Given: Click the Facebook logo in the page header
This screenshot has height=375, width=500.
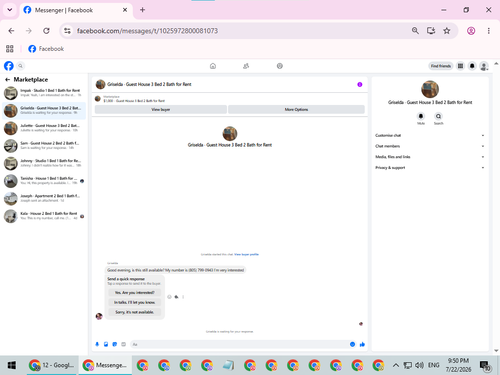Looking at the screenshot, I should [9, 66].
